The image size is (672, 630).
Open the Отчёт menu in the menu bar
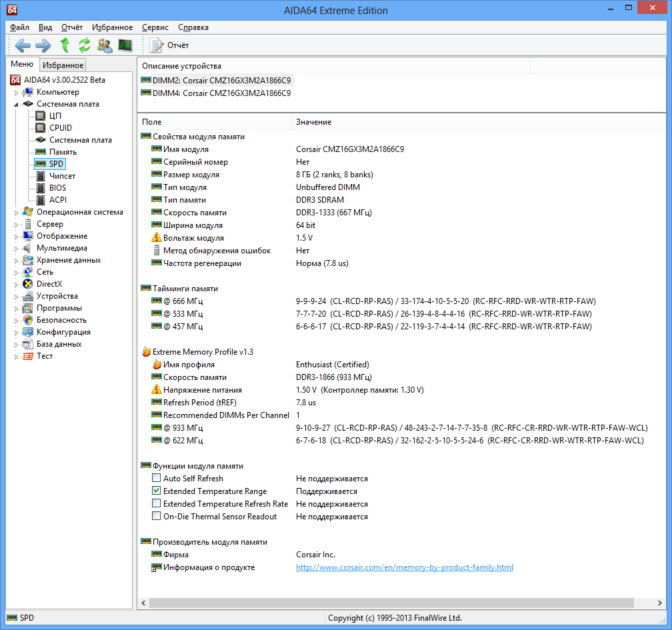click(x=72, y=27)
